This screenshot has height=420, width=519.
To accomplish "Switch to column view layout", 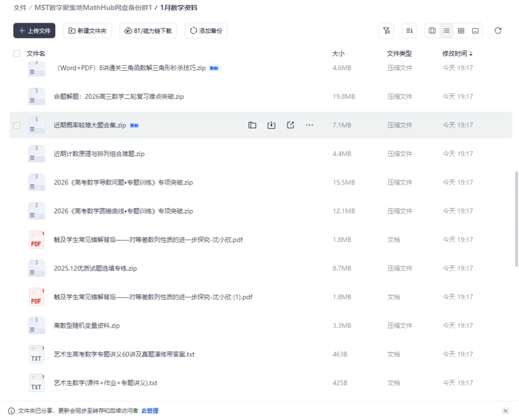I will coord(432,30).
